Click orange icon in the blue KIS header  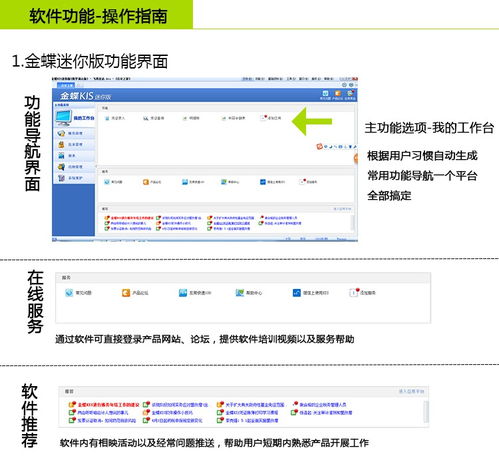pos(338,93)
